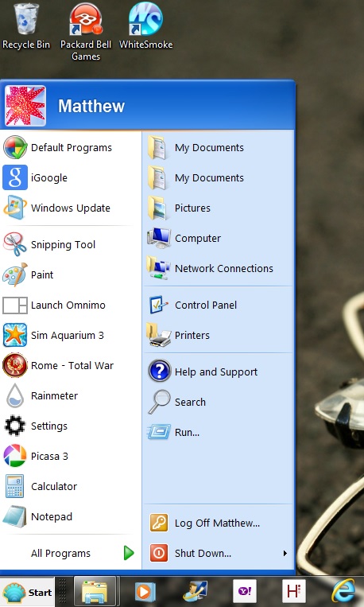Viewport: 364px width, 607px height.
Task: Open Control Panel from the start menu
Action: pos(219,305)
